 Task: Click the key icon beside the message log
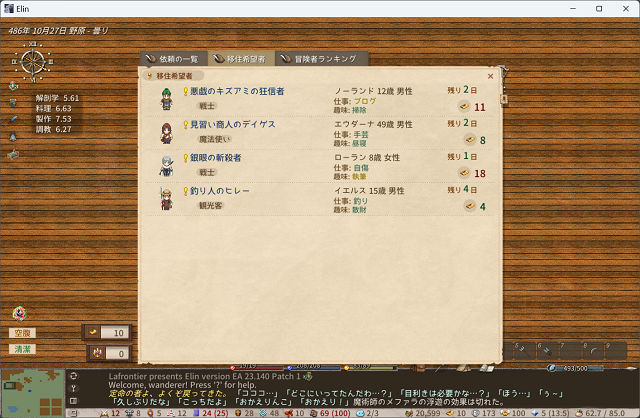(x=73, y=388)
